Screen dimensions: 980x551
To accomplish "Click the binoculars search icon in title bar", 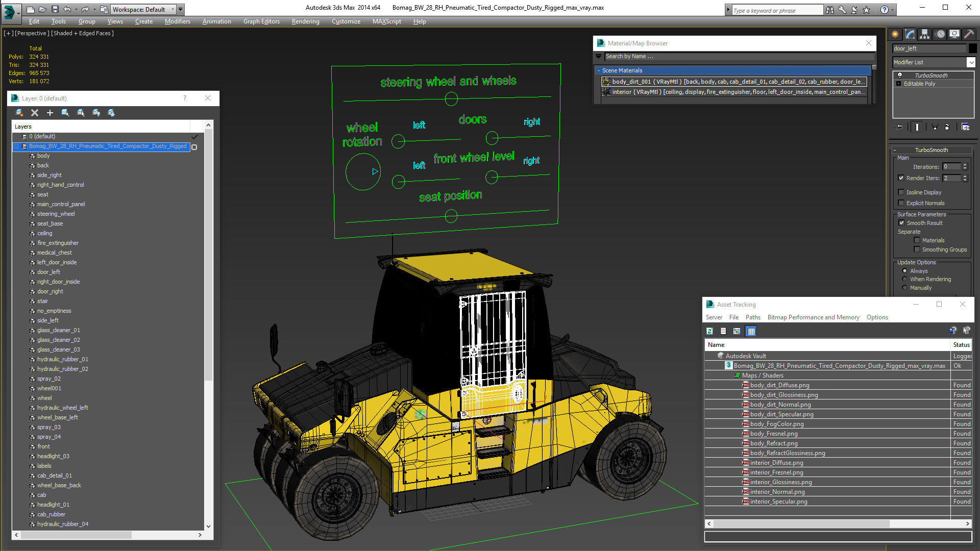I will 830,10.
